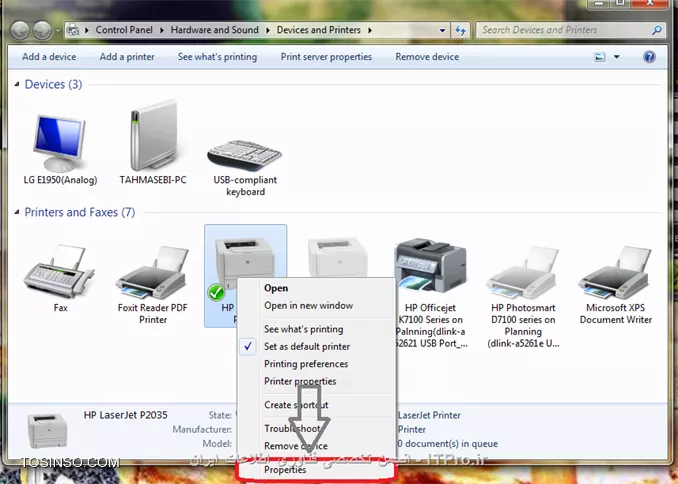Click Add a device in toolbar
The width and height of the screenshot is (678, 484).
pyautogui.click(x=49, y=57)
